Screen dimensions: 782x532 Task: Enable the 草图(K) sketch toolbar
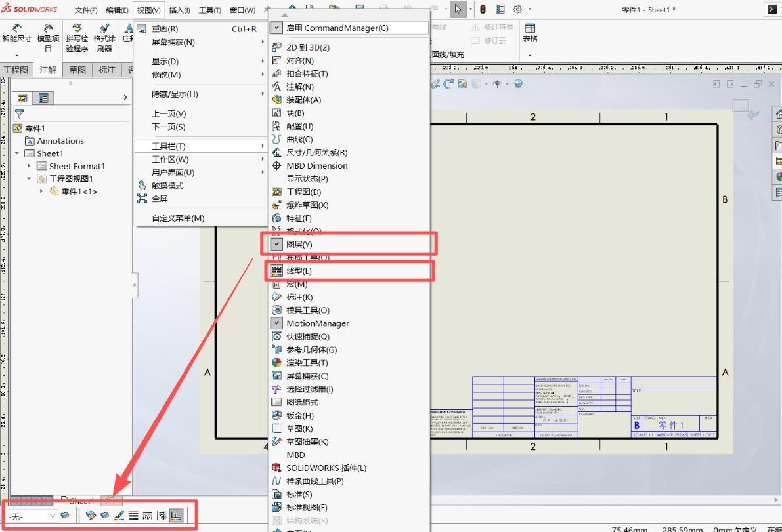[349, 428]
